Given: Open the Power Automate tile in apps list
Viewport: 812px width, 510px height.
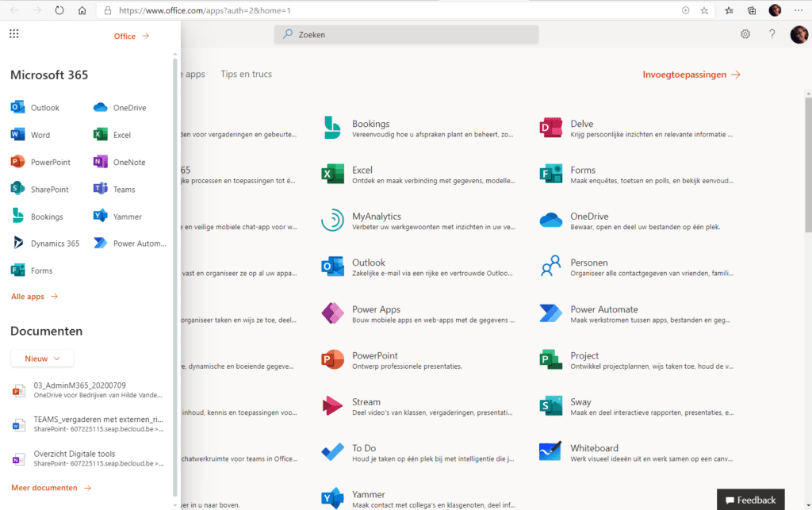Looking at the screenshot, I should point(637,314).
